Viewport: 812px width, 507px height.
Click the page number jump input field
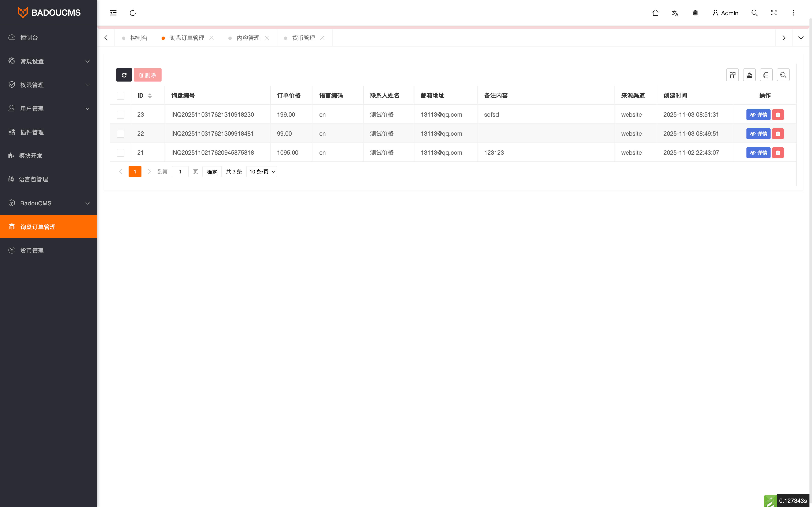click(180, 172)
